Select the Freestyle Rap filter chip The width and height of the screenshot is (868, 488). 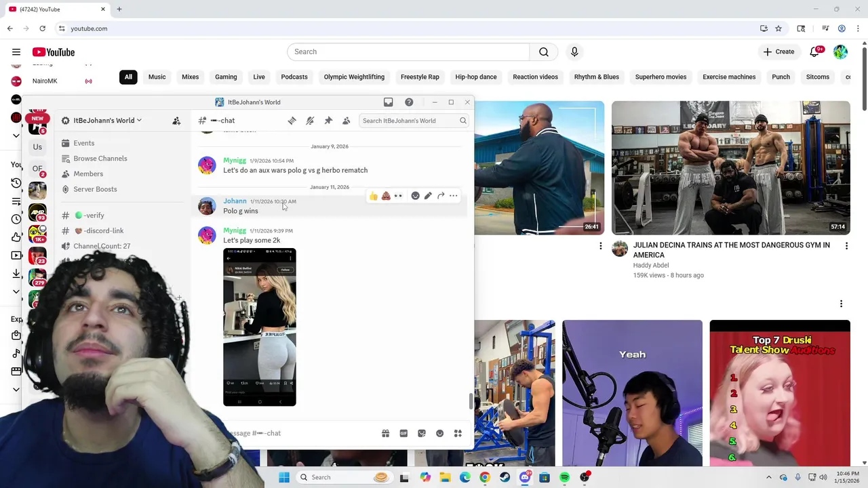pyautogui.click(x=420, y=77)
